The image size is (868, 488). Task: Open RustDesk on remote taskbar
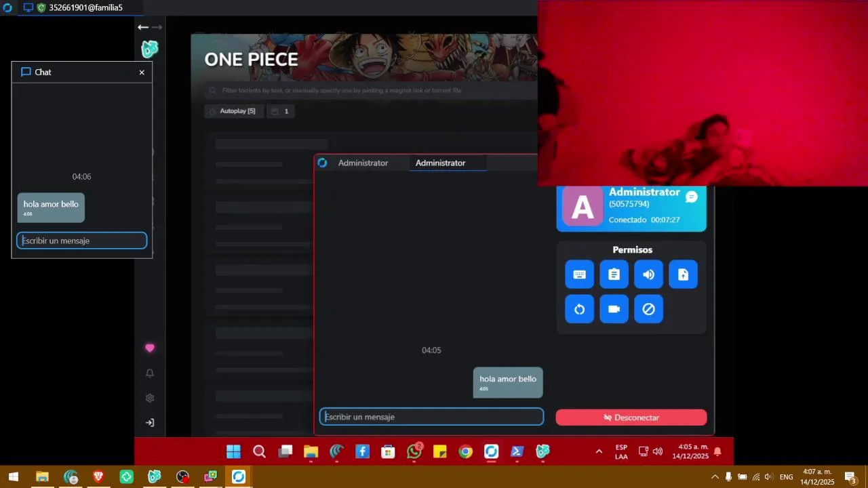click(x=491, y=451)
